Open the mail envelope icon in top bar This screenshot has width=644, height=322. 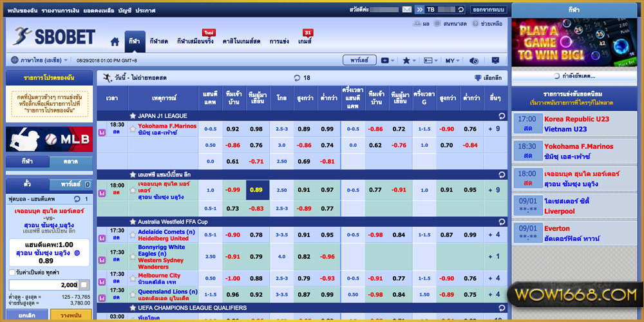click(406, 10)
